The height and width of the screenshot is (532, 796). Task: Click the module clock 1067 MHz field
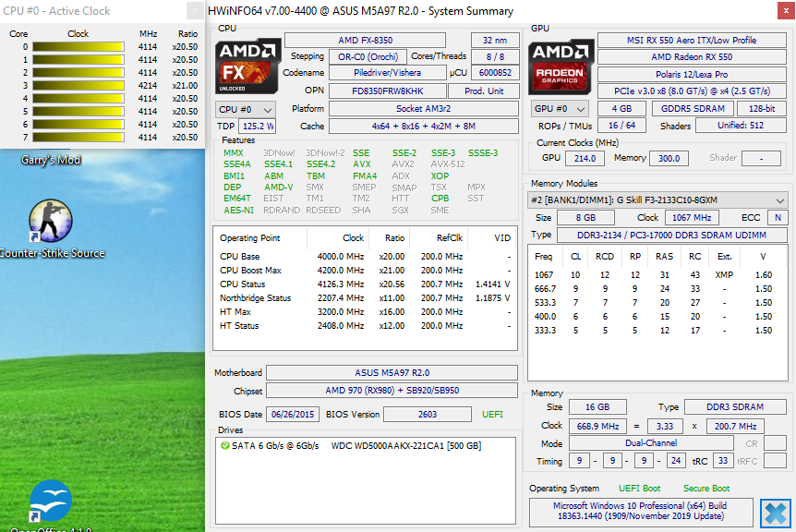(x=692, y=218)
